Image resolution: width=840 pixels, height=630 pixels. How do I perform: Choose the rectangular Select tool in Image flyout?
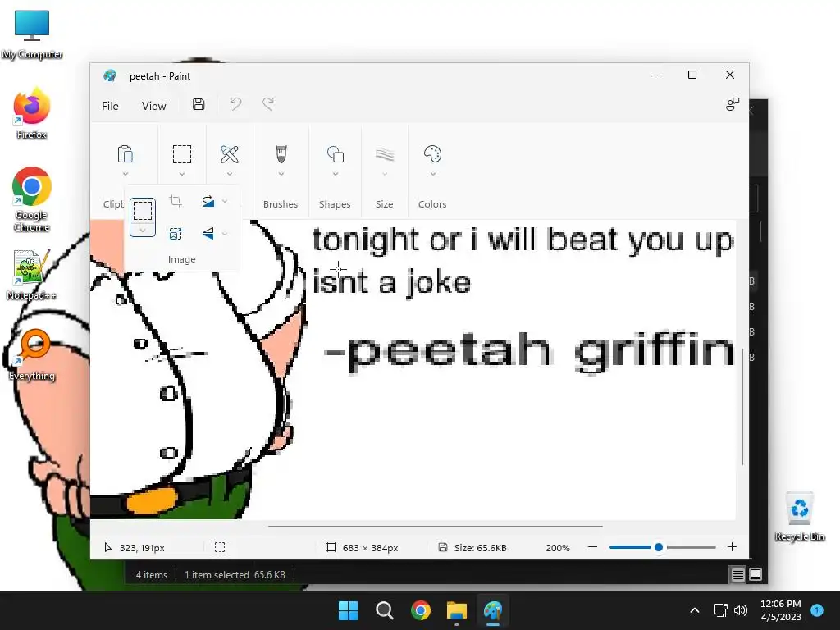click(x=143, y=211)
